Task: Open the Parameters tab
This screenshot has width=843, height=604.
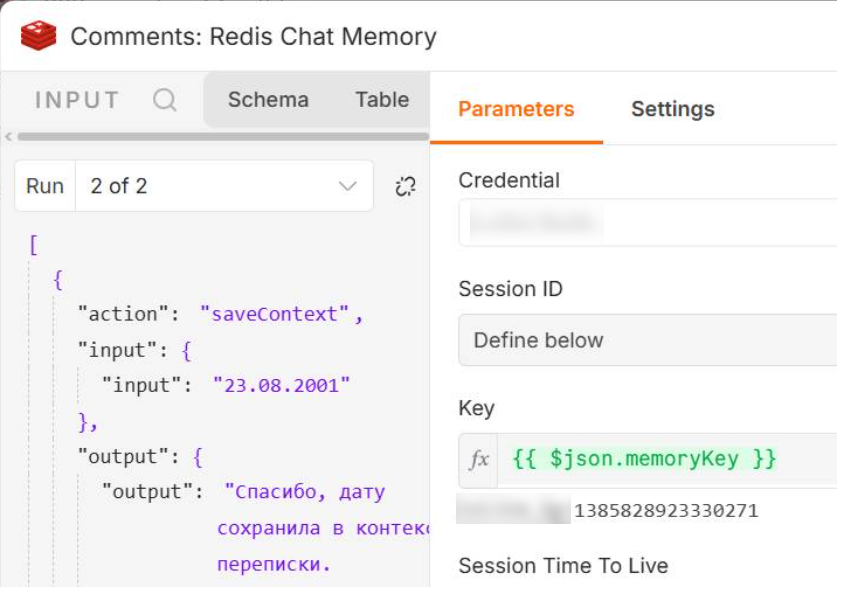Action: point(516,109)
